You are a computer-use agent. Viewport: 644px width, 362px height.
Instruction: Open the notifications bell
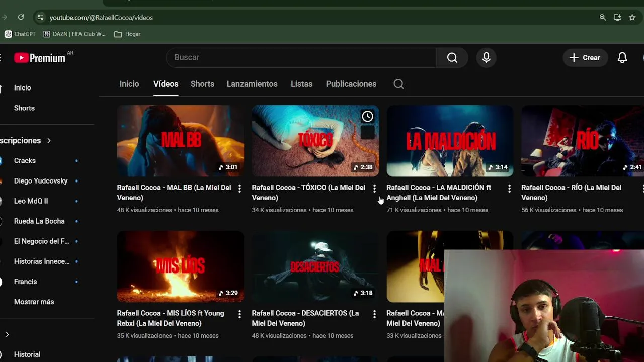click(622, 58)
